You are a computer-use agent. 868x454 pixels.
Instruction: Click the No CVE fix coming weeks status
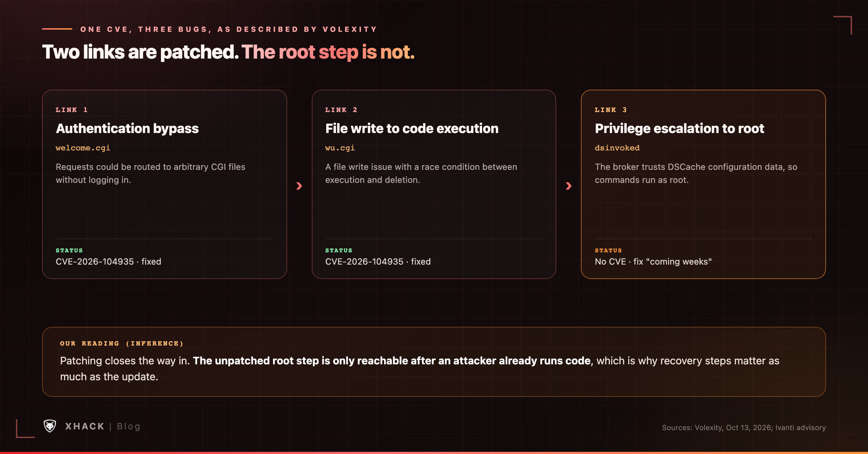click(x=653, y=261)
